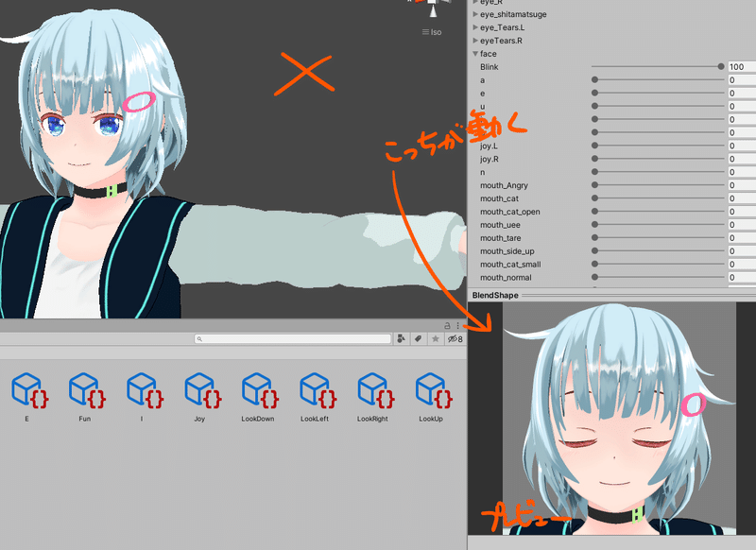Select the LookRight blendshape clip asset icon

[x=376, y=390]
